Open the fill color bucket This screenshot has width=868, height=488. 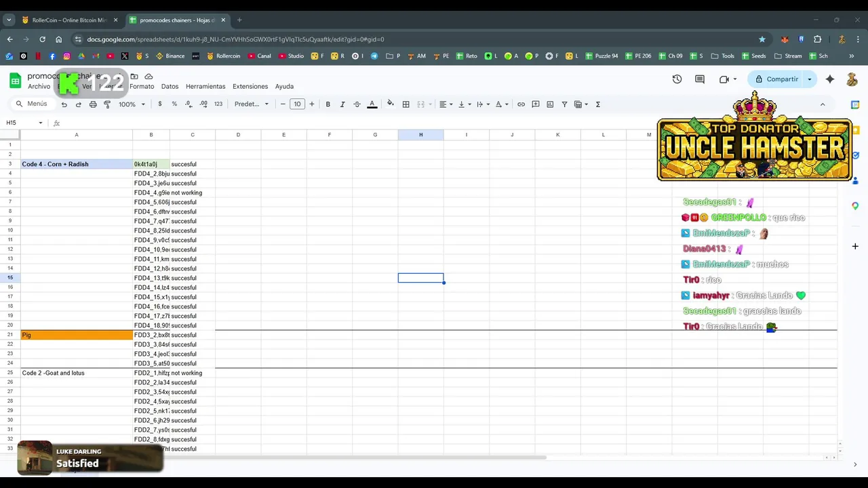click(x=390, y=104)
